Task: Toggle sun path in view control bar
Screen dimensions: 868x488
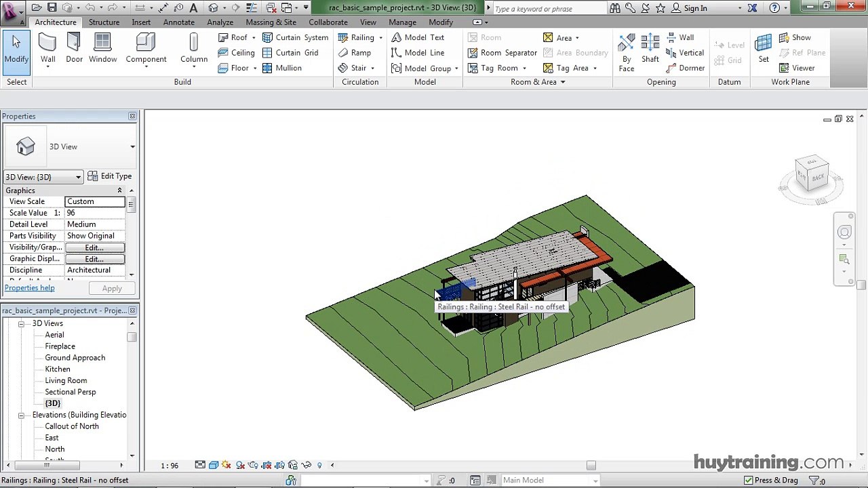Action: point(226,465)
